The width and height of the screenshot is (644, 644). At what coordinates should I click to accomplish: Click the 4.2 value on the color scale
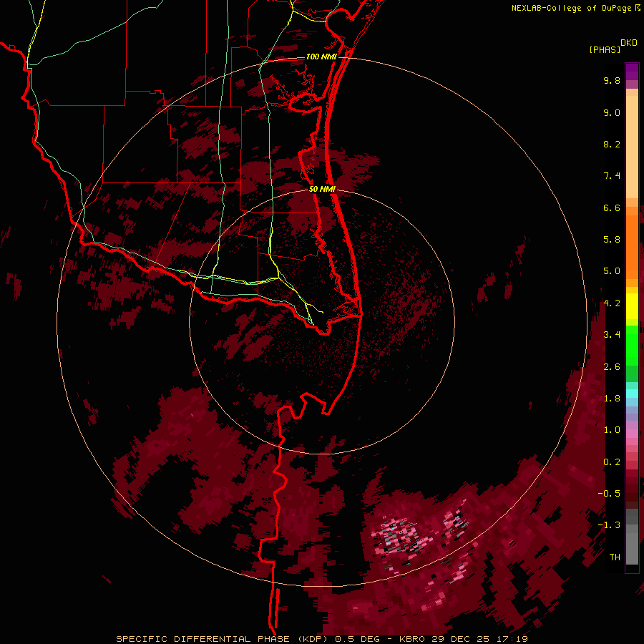coord(612,303)
